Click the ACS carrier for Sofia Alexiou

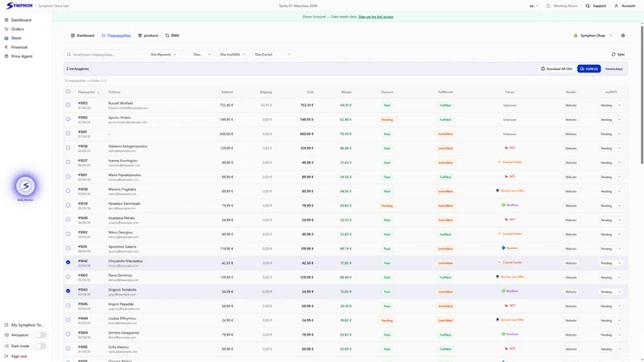pos(510,349)
